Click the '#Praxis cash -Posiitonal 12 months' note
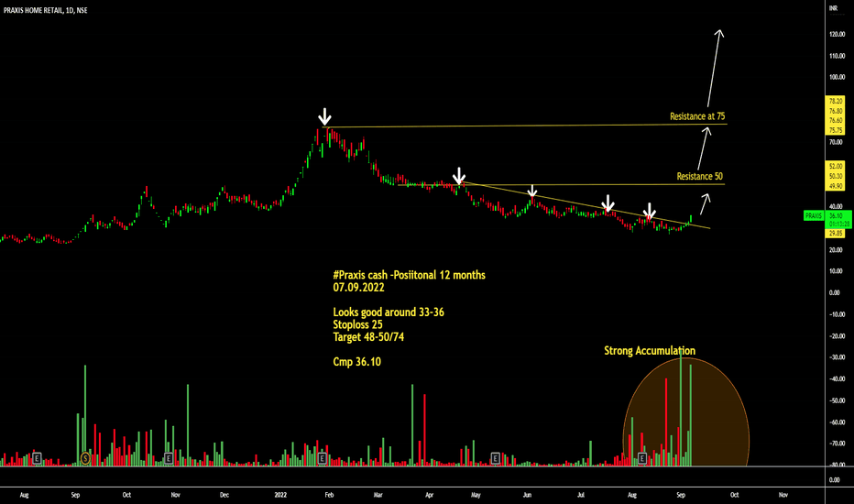The width and height of the screenshot is (854, 504). (x=409, y=275)
